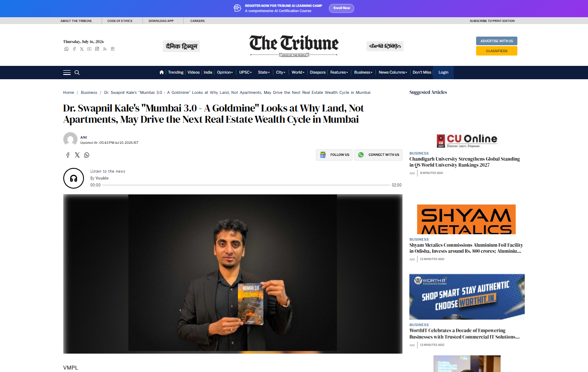Expand the World dropdown
The width and height of the screenshot is (588, 372).
[x=298, y=72]
